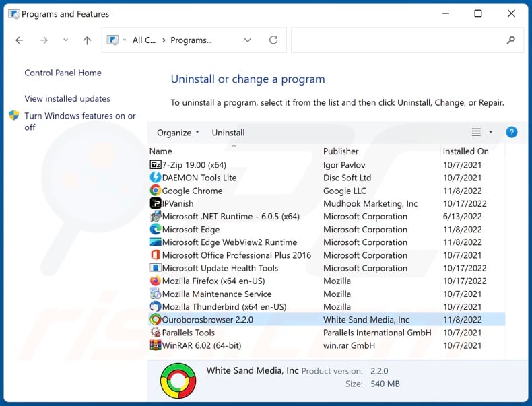Select Microsoft Office Professional Plus 2016
This screenshot has height=406, width=532.
327,255
